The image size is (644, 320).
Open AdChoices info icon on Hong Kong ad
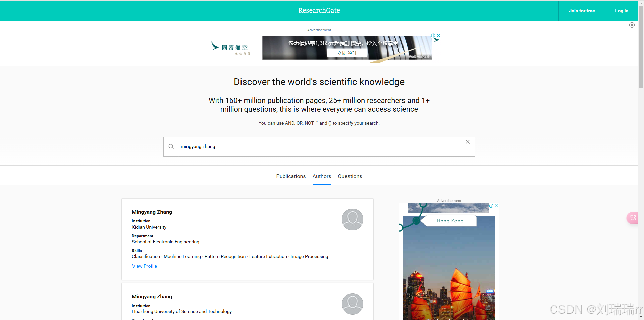pos(491,206)
